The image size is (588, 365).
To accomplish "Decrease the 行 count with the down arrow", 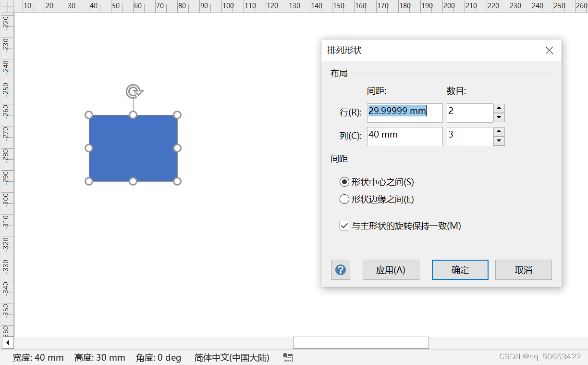I will tap(499, 117).
